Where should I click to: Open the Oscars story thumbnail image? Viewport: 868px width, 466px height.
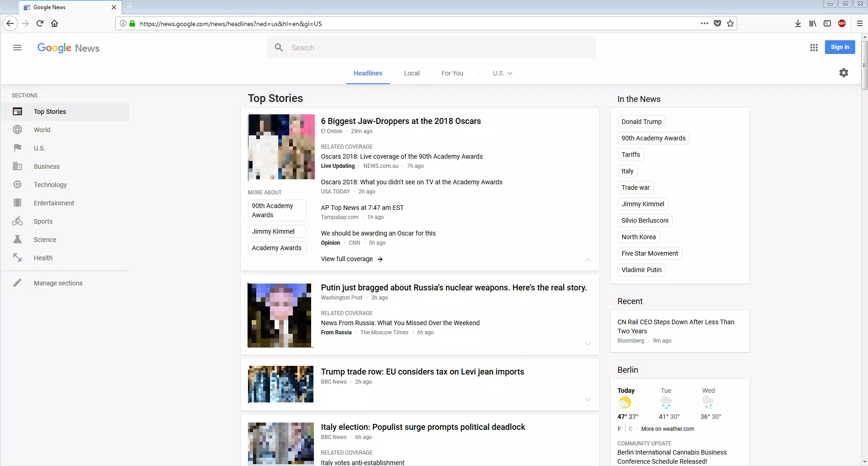pyautogui.click(x=281, y=147)
